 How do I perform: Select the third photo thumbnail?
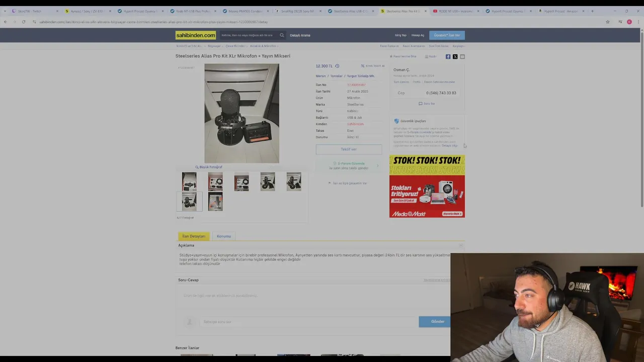(242, 182)
